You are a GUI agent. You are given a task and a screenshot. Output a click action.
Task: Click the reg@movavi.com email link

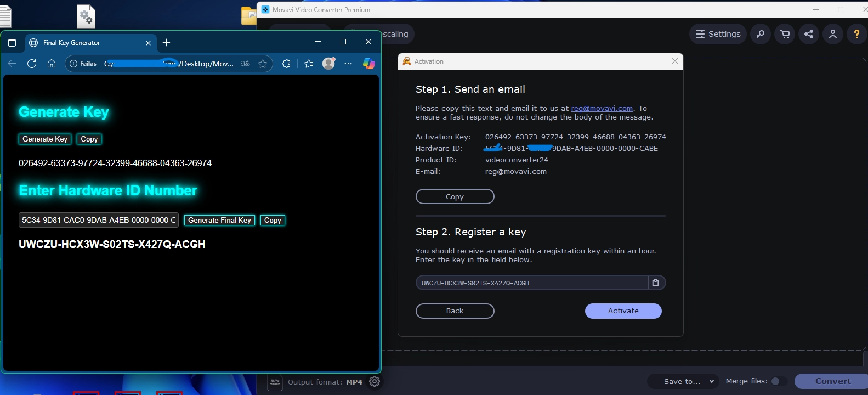[602, 109]
